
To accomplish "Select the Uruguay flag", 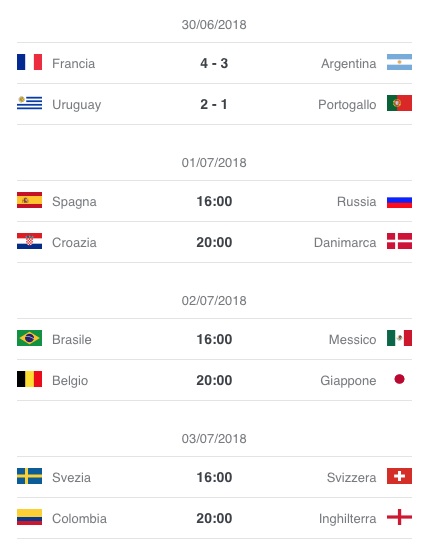I will tap(29, 103).
